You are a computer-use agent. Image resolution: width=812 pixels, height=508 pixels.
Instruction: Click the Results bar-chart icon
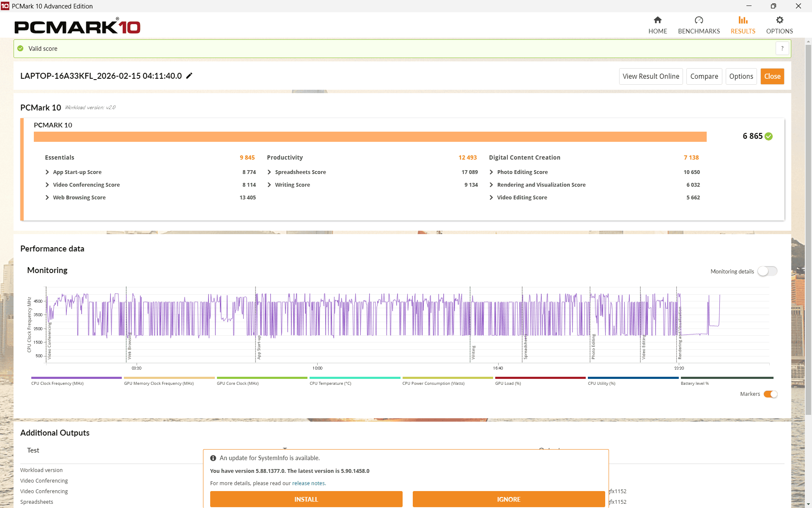coord(743,20)
